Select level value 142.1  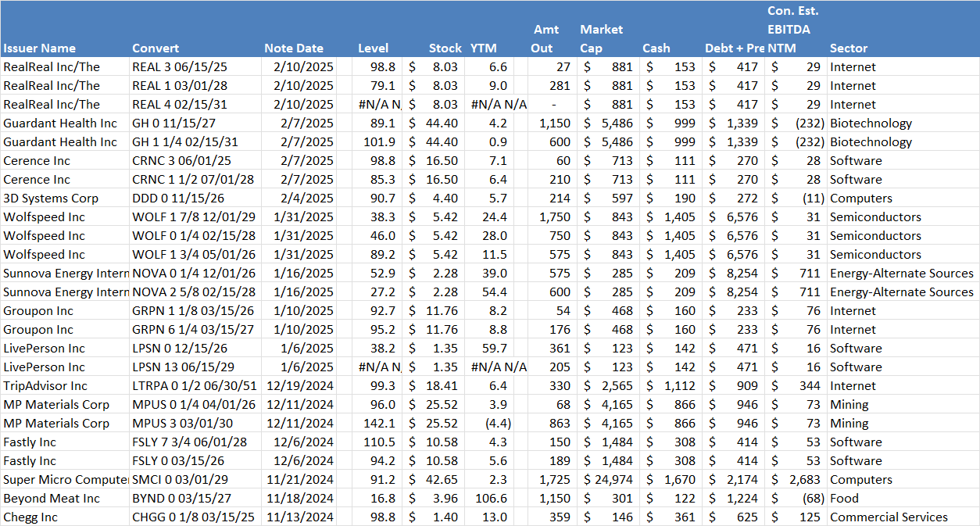(380, 424)
